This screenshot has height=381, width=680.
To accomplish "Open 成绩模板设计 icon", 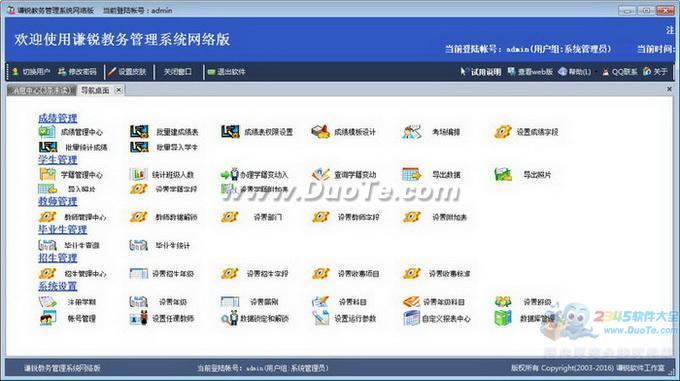I will pyautogui.click(x=320, y=132).
